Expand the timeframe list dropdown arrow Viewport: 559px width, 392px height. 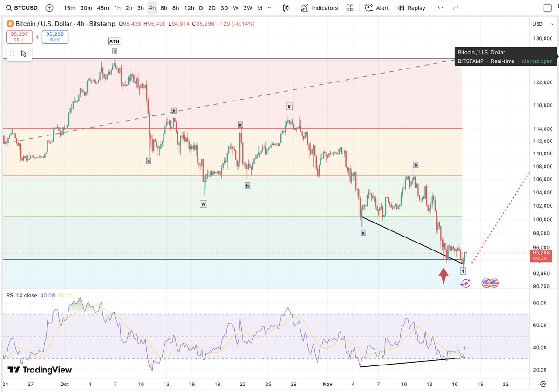(270, 8)
